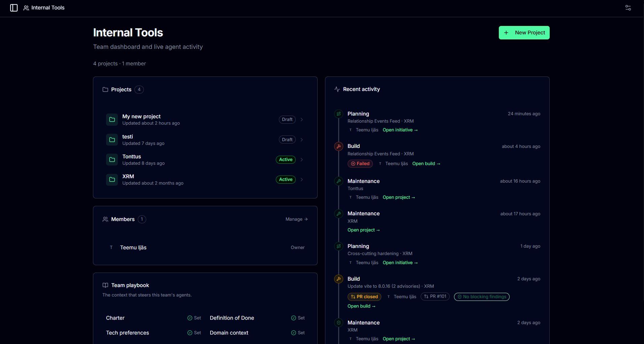The height and width of the screenshot is (344, 644).
Task: Click the Definition of Done Set checkmark
Action: [x=294, y=318]
